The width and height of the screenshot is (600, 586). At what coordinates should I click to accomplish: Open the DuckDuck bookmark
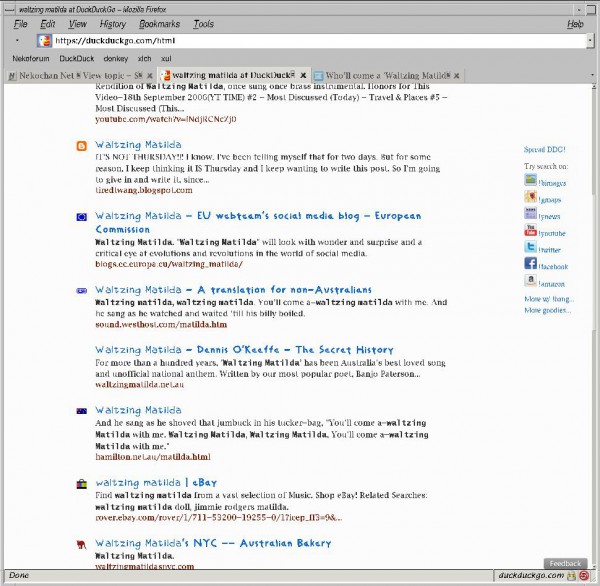pyautogui.click(x=77, y=59)
